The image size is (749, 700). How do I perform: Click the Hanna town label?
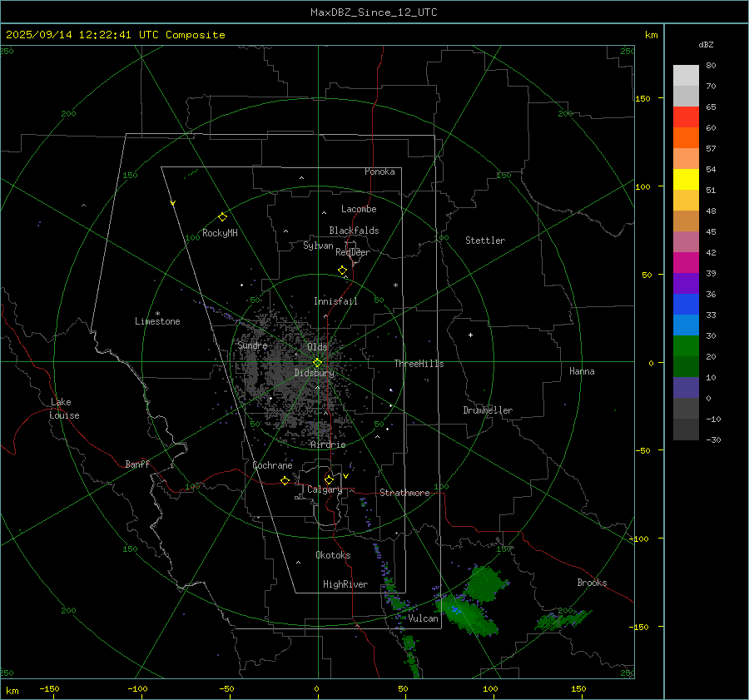582,371
